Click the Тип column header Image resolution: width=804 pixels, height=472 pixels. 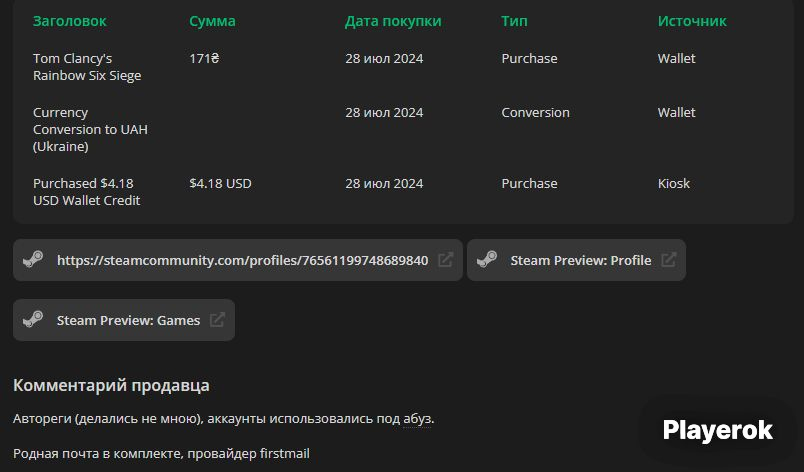[514, 21]
